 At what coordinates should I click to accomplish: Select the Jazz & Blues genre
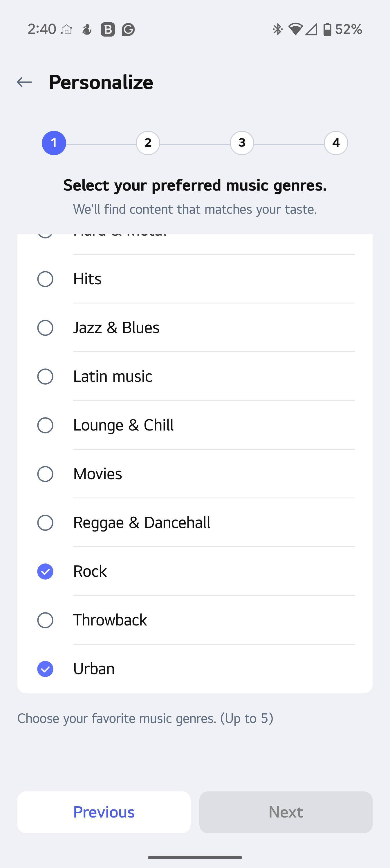click(x=45, y=328)
